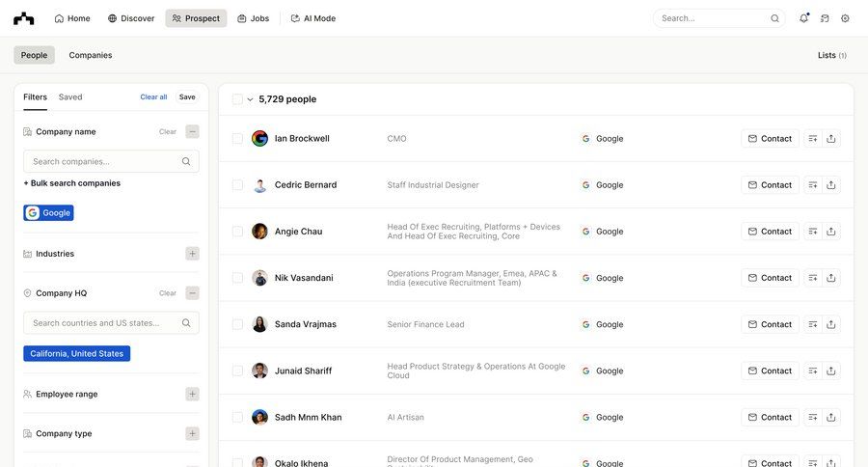Go to Home in top navigation
Screen dimensions: 868x467
click(72, 18)
